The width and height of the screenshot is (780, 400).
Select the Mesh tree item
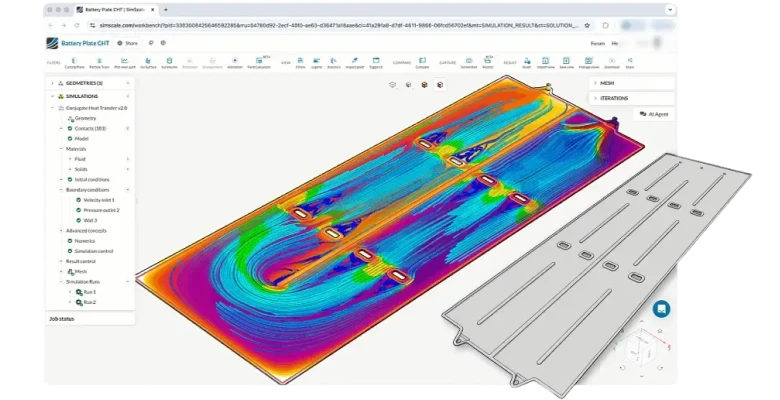point(81,272)
